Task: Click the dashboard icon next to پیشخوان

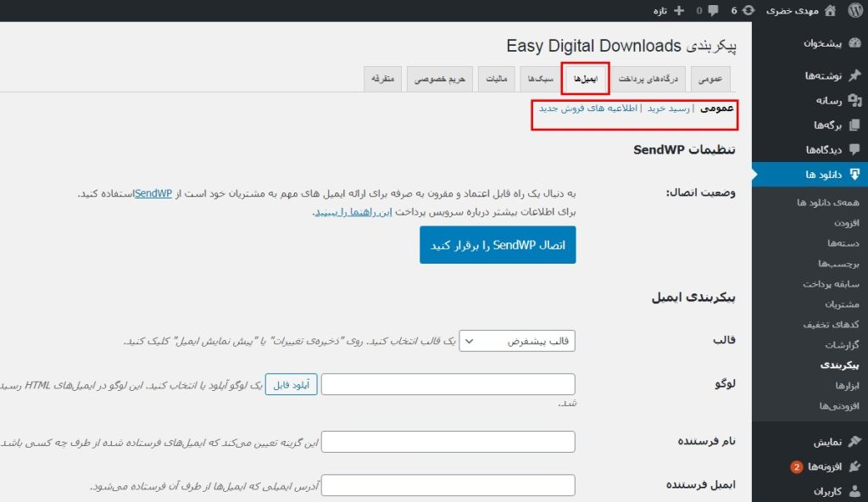Action: click(x=854, y=42)
